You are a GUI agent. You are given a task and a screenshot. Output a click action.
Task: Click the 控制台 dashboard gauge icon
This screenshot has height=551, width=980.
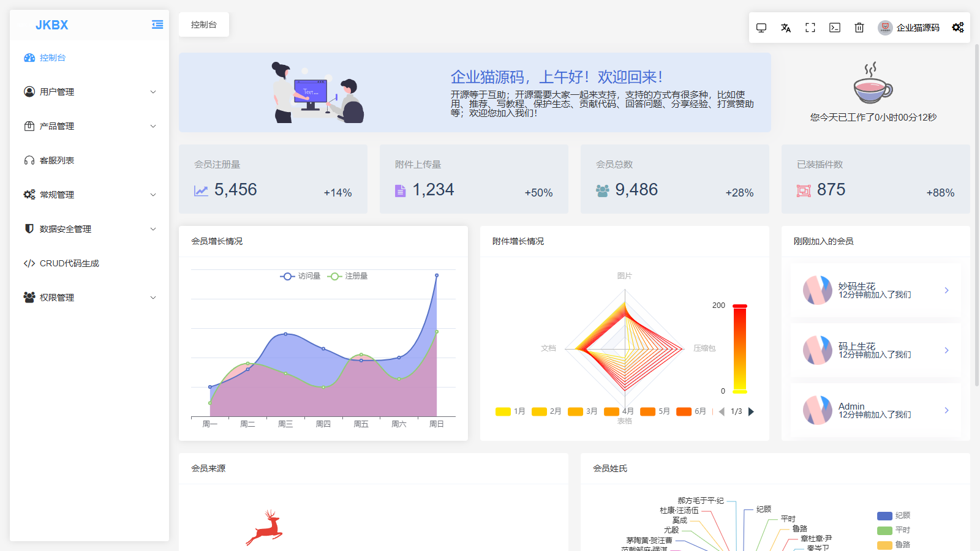(29, 58)
